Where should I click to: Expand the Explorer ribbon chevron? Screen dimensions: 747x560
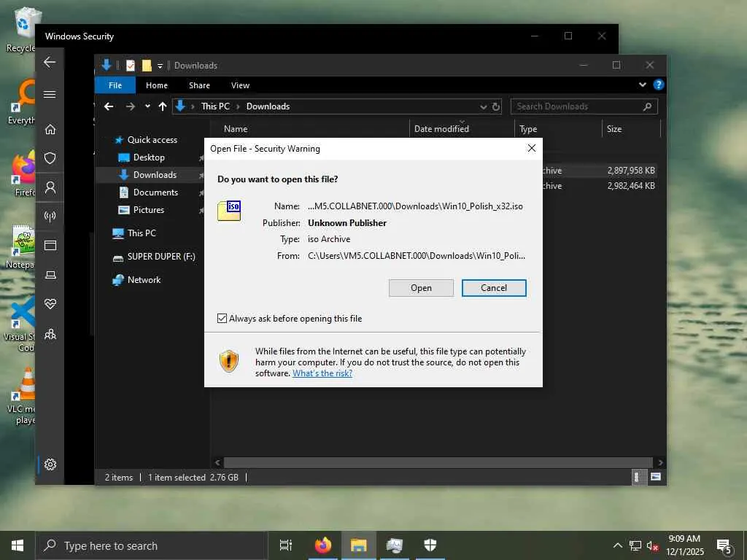pyautogui.click(x=642, y=85)
